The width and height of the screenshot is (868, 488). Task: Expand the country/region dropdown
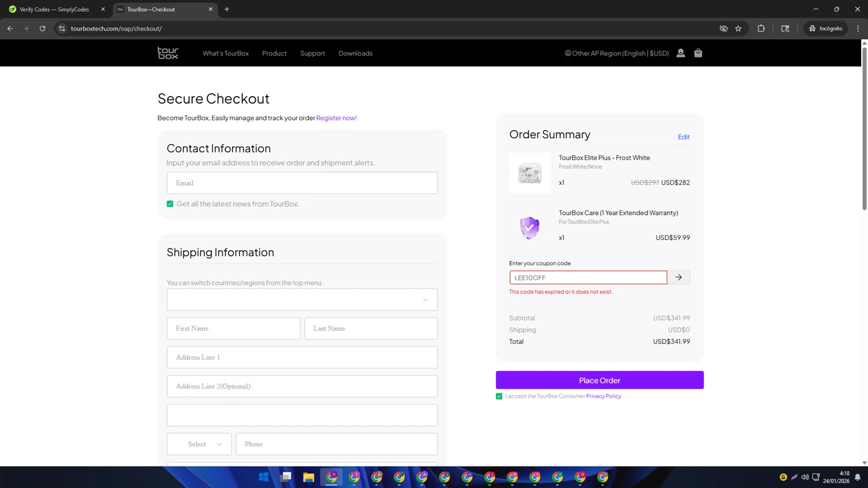coord(302,300)
